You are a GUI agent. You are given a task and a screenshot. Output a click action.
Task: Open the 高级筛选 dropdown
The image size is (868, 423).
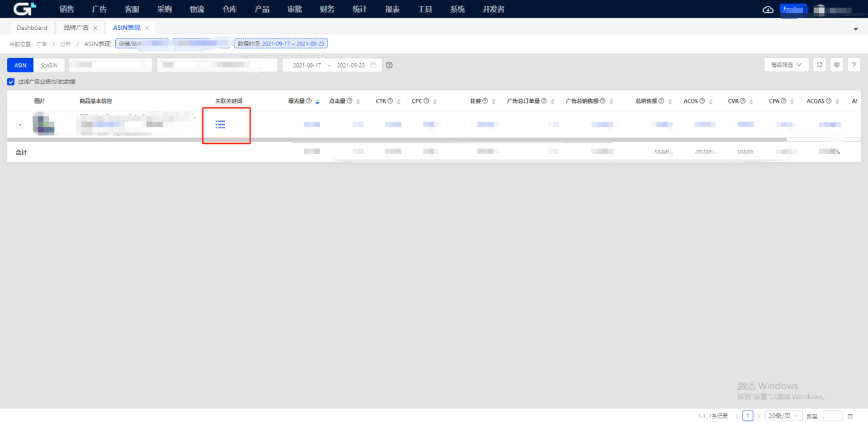[785, 64]
